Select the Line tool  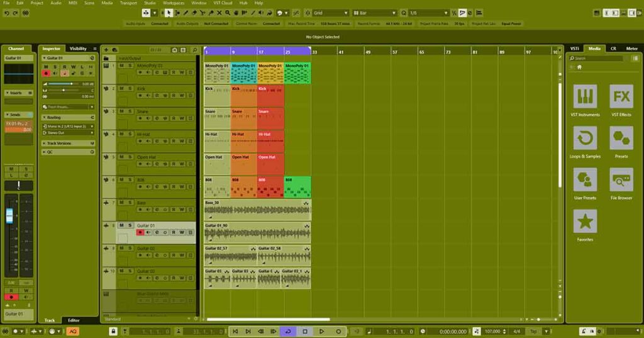coord(253,13)
